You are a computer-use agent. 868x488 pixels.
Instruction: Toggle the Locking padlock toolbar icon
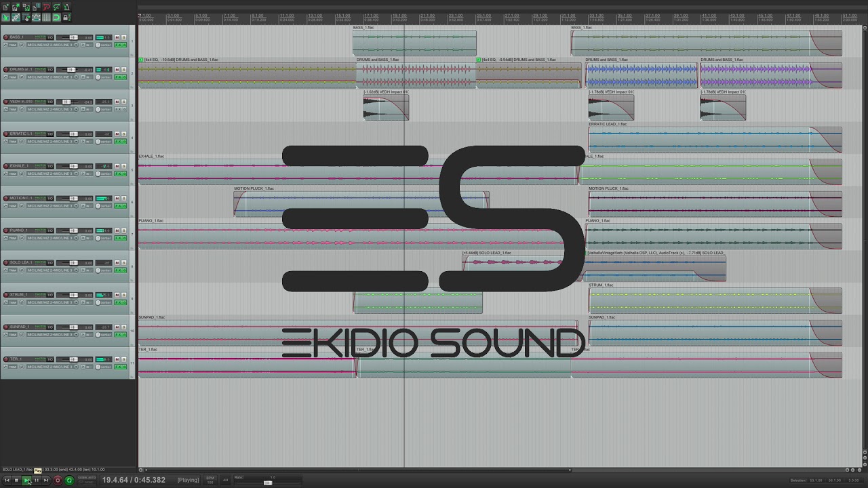pos(66,17)
